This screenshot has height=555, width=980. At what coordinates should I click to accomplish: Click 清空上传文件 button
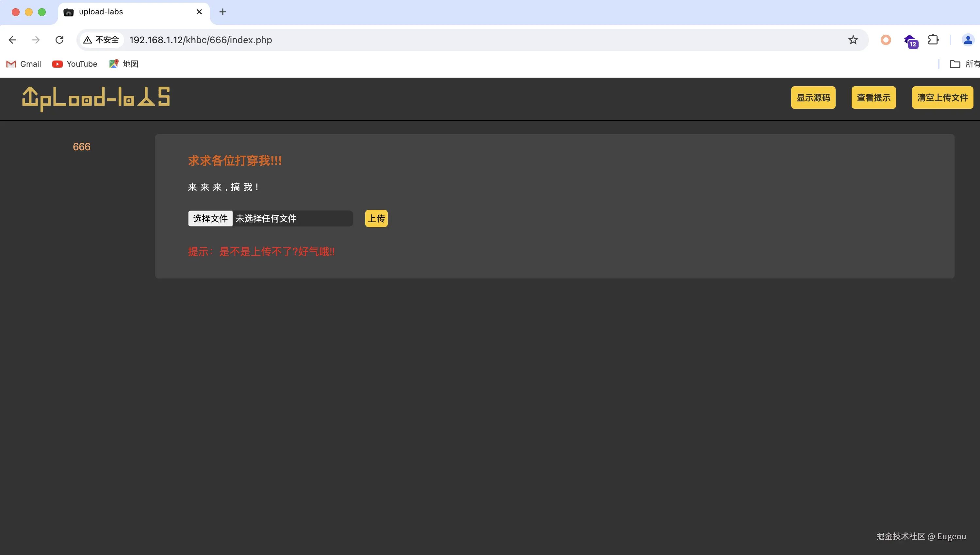click(x=942, y=98)
